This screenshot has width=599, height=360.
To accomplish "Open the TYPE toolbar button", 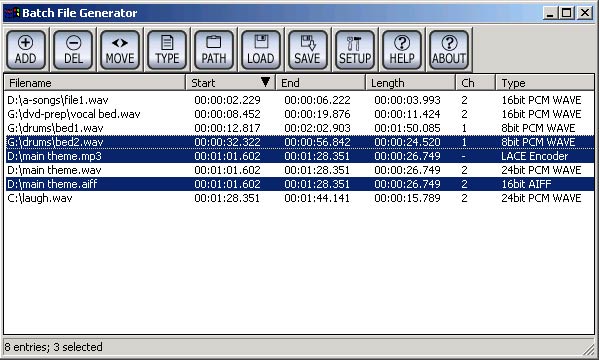I will pos(167,50).
